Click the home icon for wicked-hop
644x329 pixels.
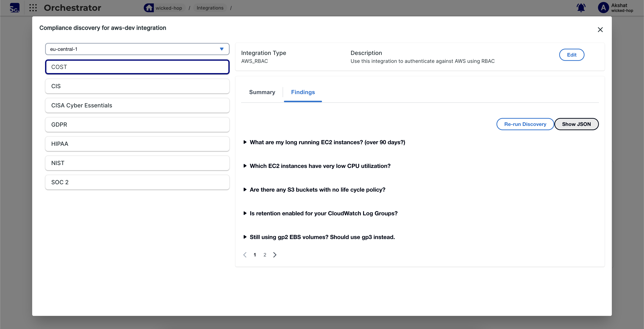(149, 8)
